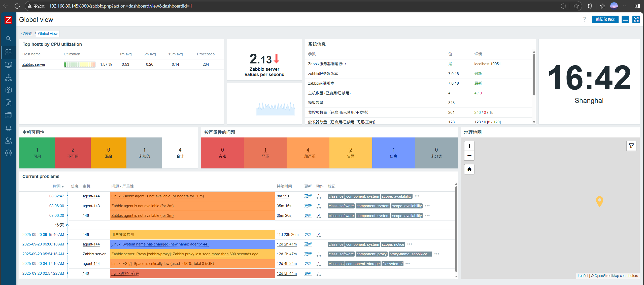Open the sidebar search icon
Screen dimensions: 644x285
pos(8,39)
